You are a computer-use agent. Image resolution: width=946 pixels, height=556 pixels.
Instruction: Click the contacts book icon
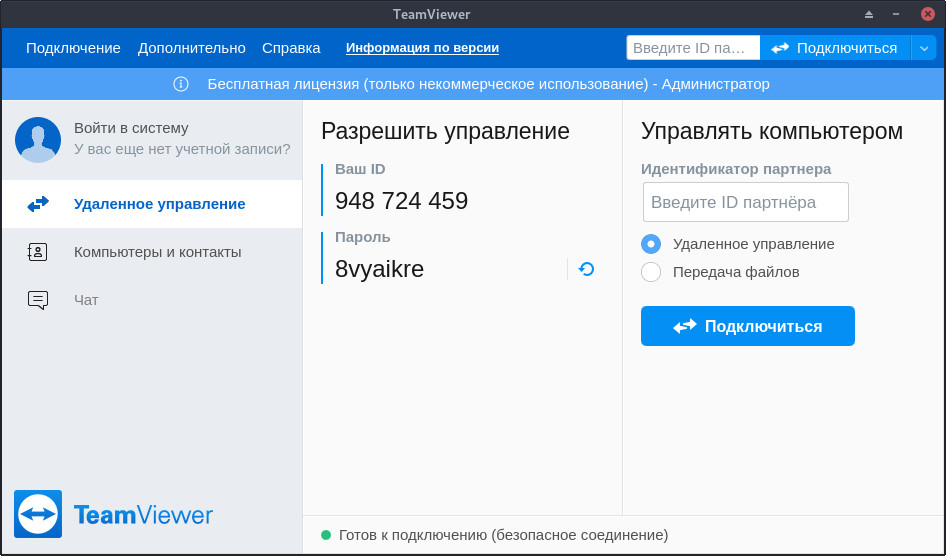click(37, 252)
